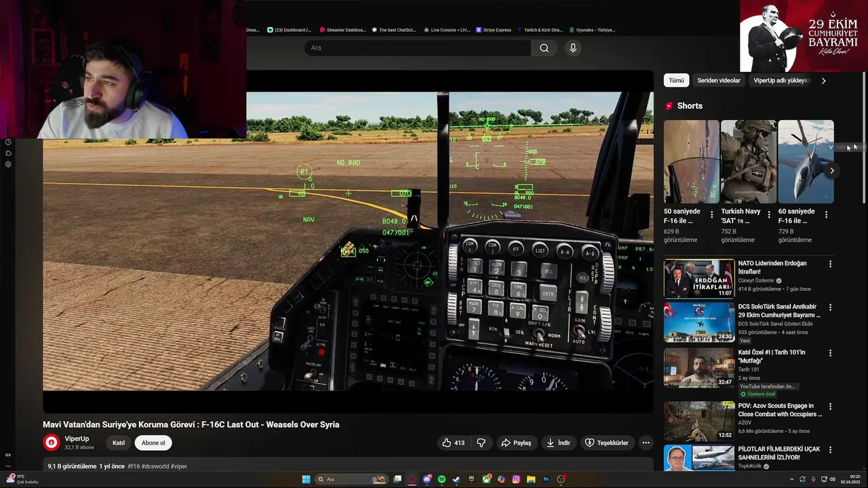This screenshot has height=488, width=868.
Task: Download the video with İndir button
Action: [x=558, y=443]
